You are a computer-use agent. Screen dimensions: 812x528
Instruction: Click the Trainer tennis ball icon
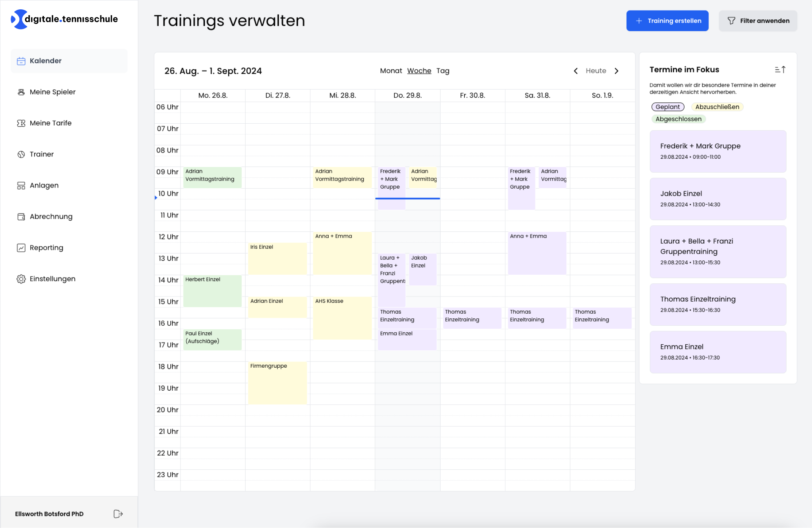(x=21, y=154)
